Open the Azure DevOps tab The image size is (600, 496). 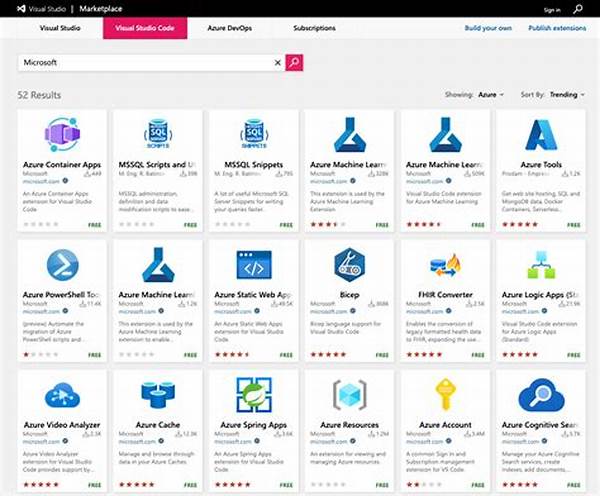pos(229,28)
